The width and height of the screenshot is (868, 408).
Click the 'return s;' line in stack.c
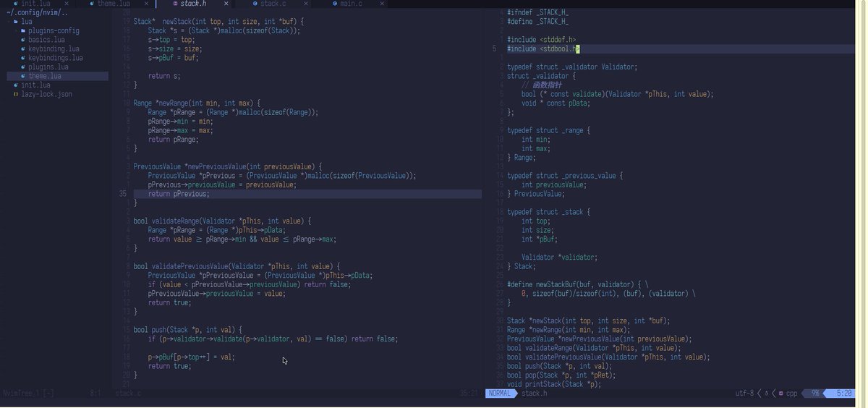(164, 76)
